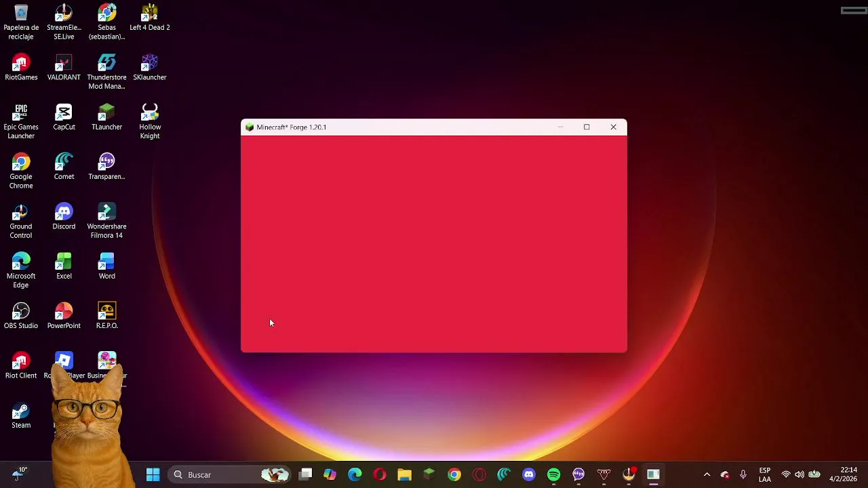Select the Left 4 Dead 2 desktop icon
This screenshot has width=868, height=488.
(x=150, y=18)
